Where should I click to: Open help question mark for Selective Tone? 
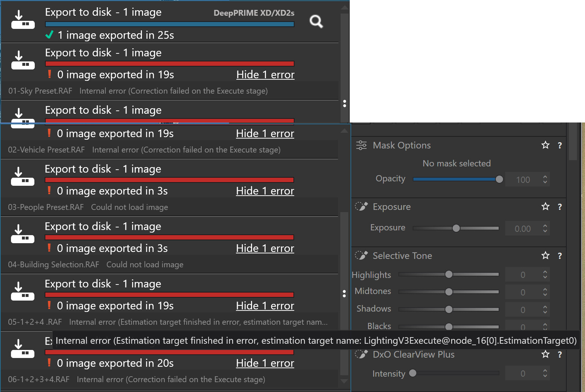(x=559, y=256)
